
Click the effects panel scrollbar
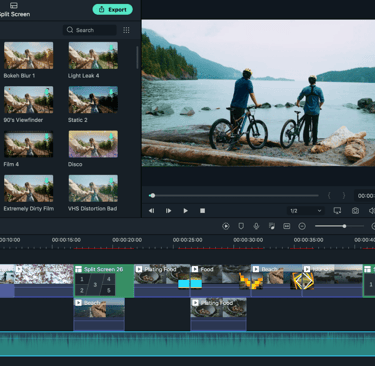coord(137,57)
